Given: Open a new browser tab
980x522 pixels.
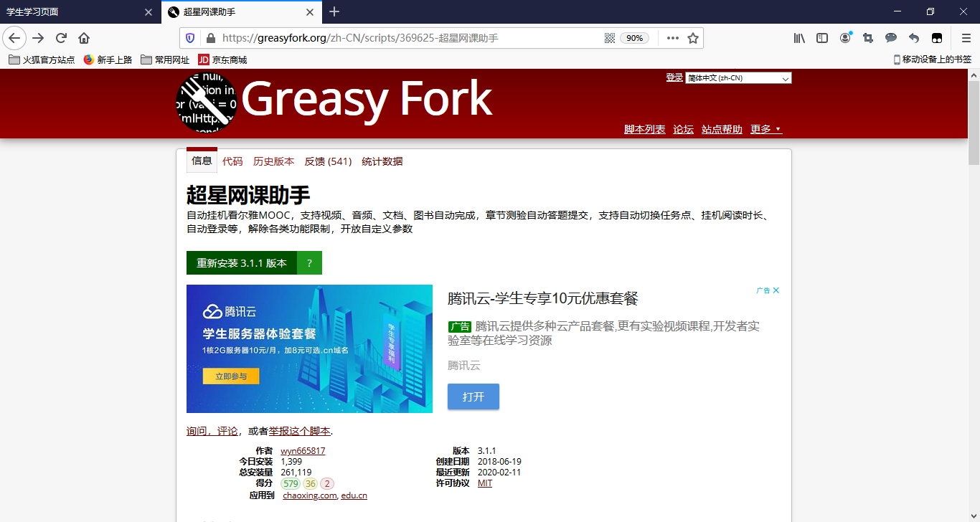Looking at the screenshot, I should point(334,11).
